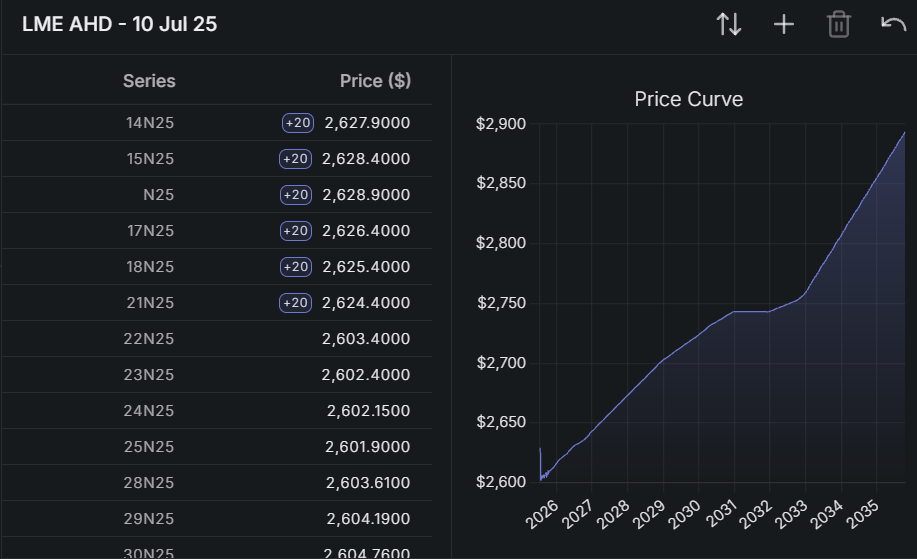
Task: Select the 28N25 series label
Action: pos(149,483)
